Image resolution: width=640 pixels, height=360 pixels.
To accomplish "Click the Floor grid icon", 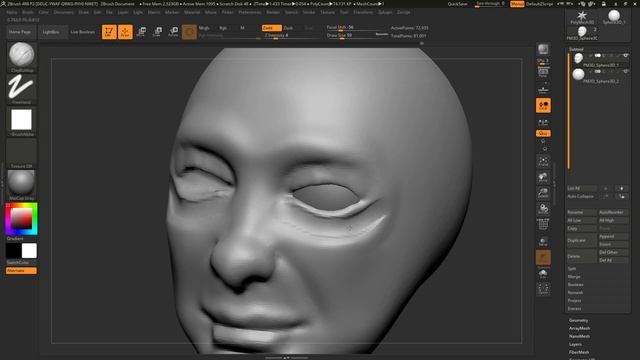I will 543,89.
